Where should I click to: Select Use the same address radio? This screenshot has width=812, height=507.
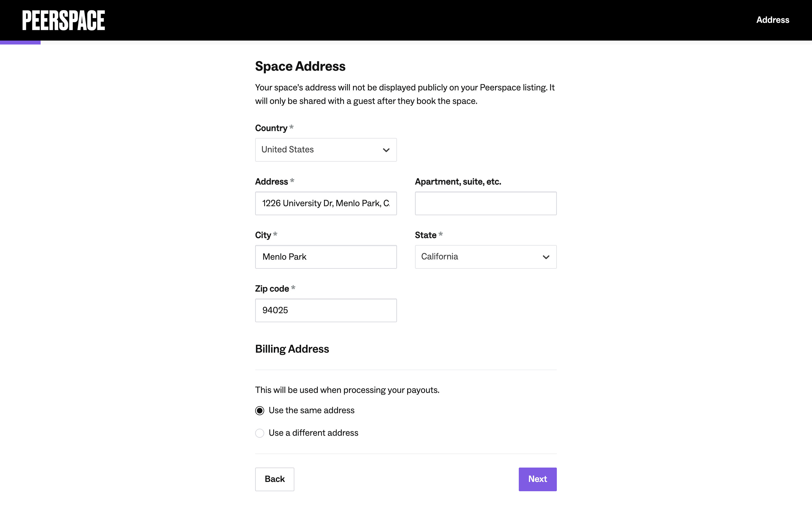(260, 411)
